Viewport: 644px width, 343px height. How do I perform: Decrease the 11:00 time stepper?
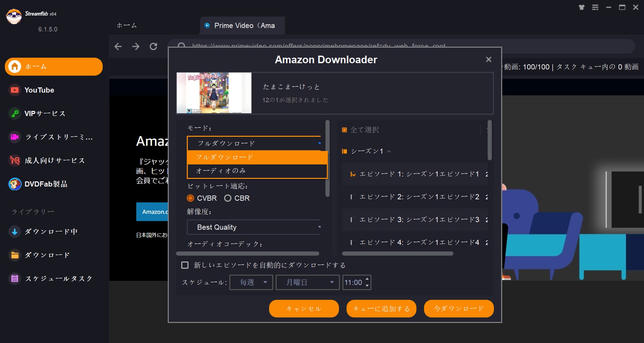367,286
